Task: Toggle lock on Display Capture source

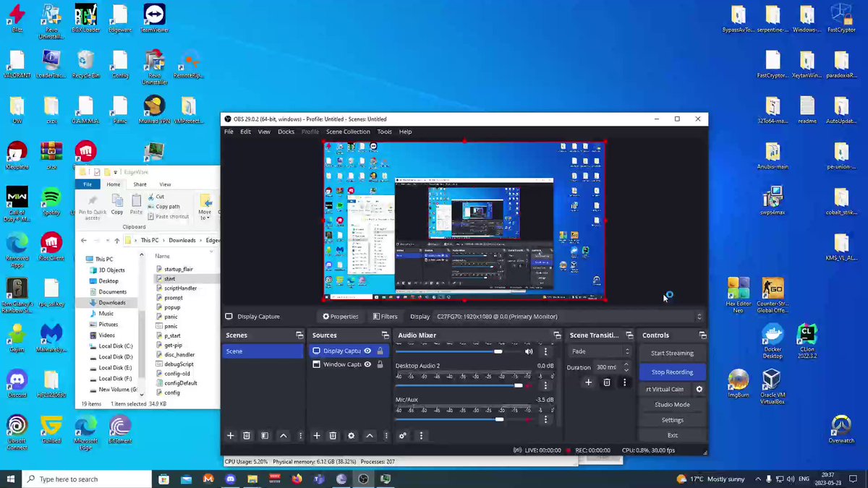Action: click(380, 351)
